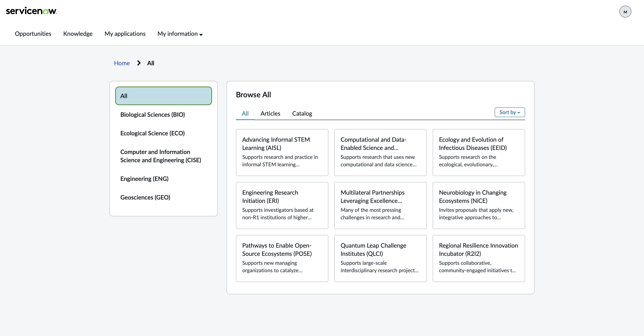Open Computational and Data-Enabled Science card

pyautogui.click(x=380, y=152)
